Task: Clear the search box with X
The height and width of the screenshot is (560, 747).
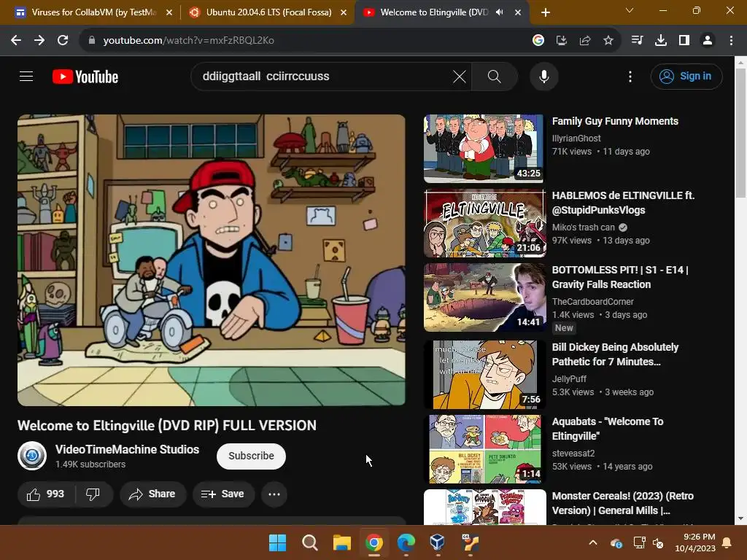Action: tap(460, 76)
